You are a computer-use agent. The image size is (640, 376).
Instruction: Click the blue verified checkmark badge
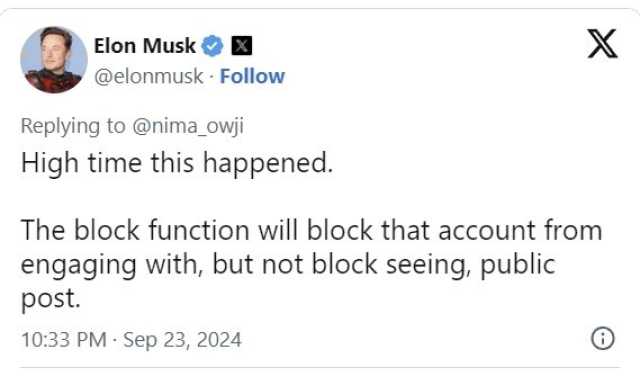[x=212, y=45]
